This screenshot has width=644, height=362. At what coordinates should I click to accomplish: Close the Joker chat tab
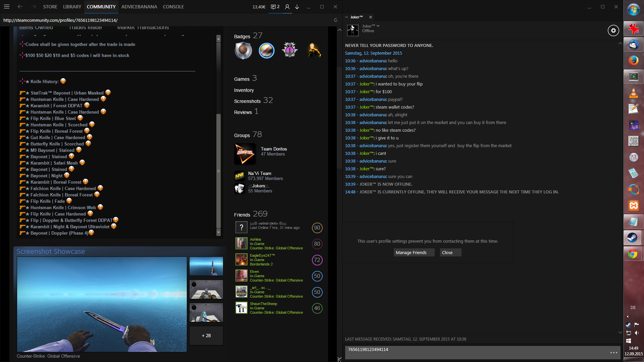tap(370, 17)
